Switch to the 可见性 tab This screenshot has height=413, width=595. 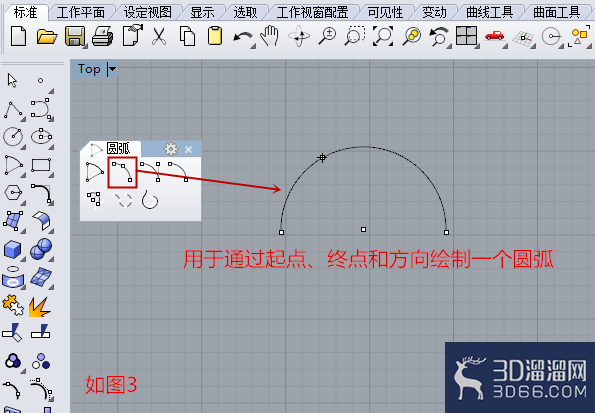pyautogui.click(x=385, y=13)
